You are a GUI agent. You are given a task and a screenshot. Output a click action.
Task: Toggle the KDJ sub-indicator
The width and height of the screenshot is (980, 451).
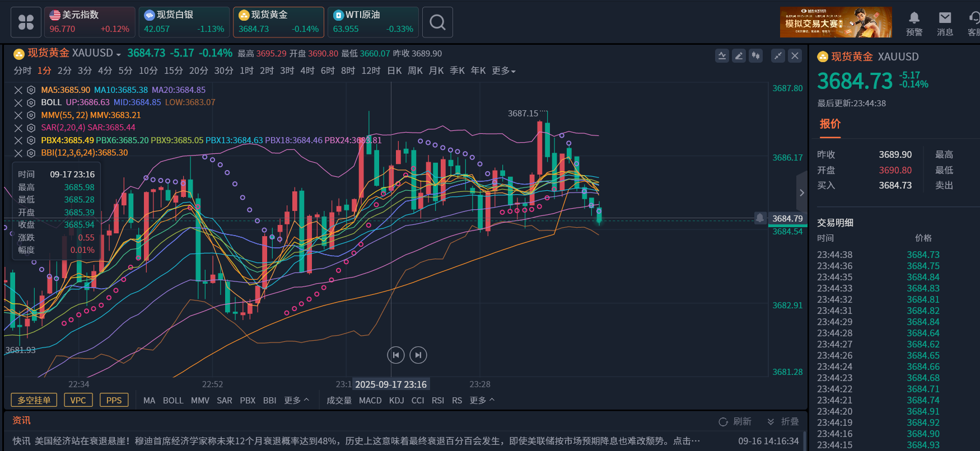point(396,401)
